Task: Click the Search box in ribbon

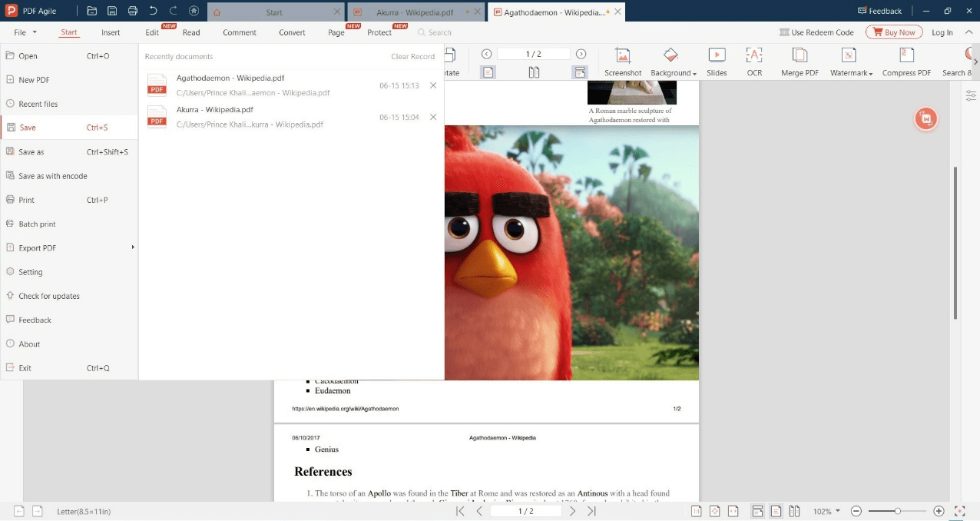Action: point(434,32)
